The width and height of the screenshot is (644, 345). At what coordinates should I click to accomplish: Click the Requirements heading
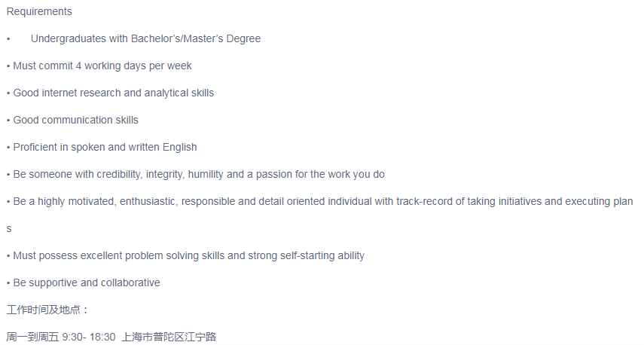click(39, 11)
